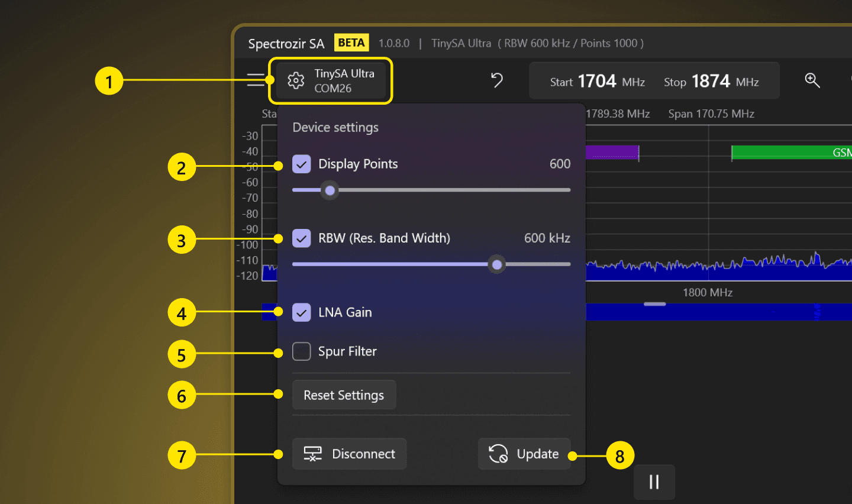Disable the LNA Gain checkbox
Image resolution: width=852 pixels, height=504 pixels.
coord(302,312)
